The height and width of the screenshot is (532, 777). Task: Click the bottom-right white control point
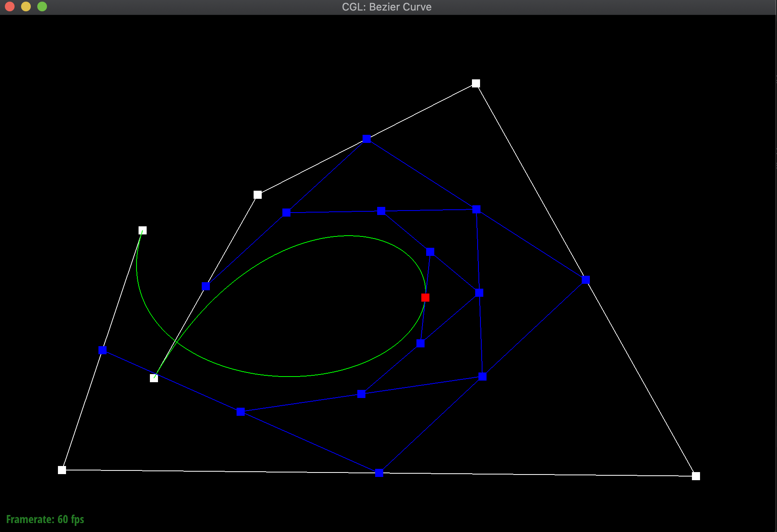pos(696,476)
